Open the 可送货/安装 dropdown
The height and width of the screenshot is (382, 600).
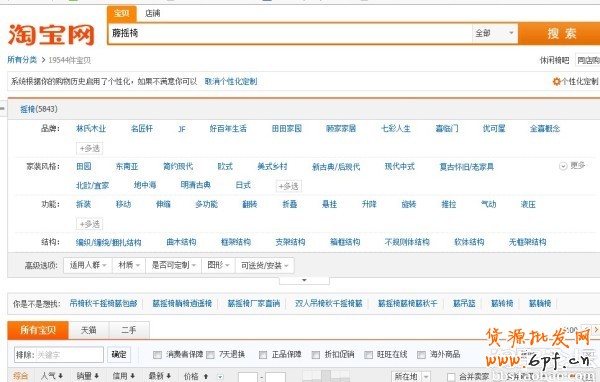[264, 265]
